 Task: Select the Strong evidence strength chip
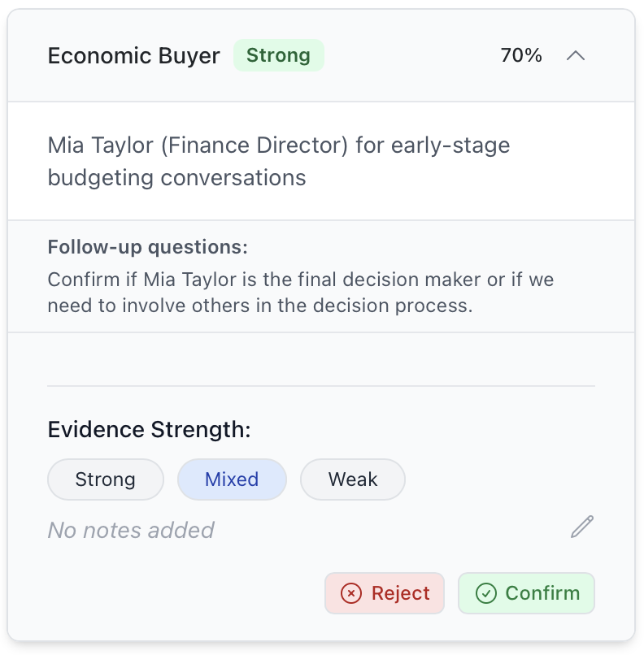pyautogui.click(x=106, y=479)
